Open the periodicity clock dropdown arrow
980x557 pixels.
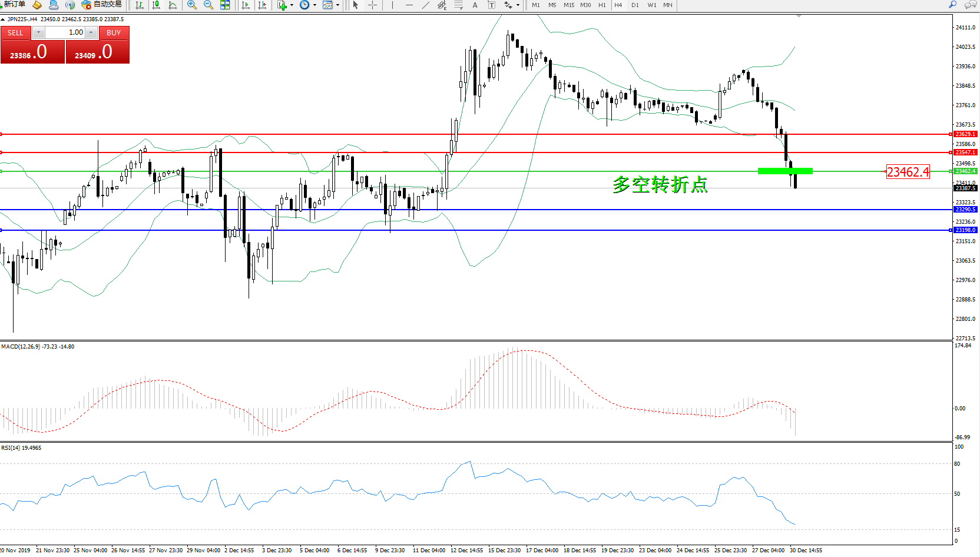tap(314, 5)
